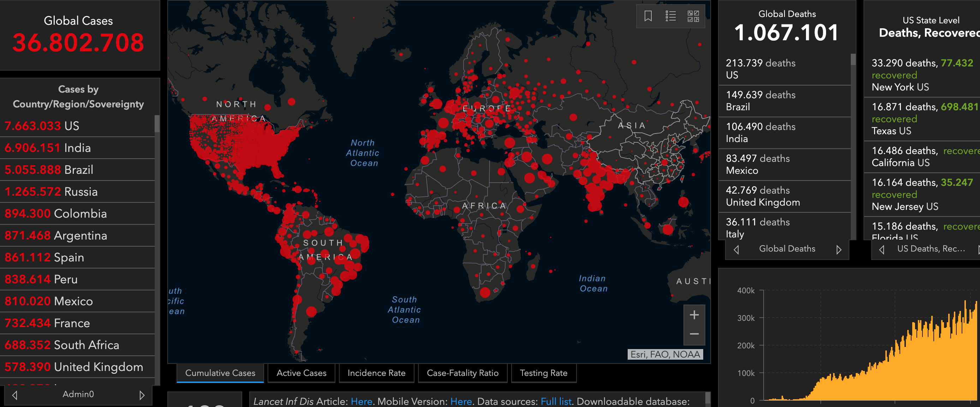This screenshot has width=980, height=407.
Task: Click left arrow beside Admin0
Action: [15, 395]
